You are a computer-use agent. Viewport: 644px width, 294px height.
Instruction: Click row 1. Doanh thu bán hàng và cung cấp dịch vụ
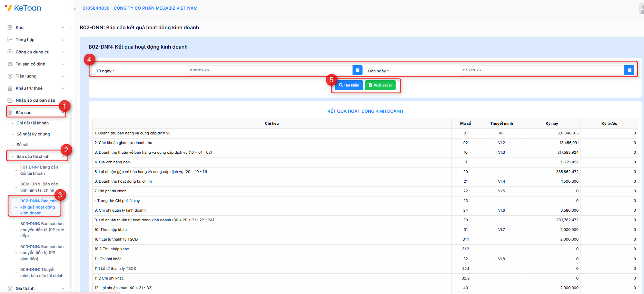coord(365,133)
